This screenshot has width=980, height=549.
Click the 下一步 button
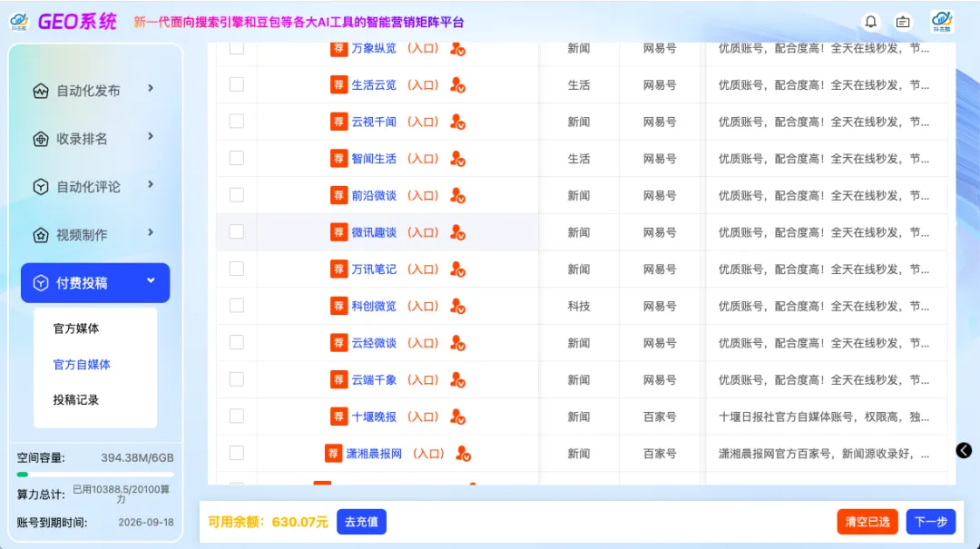point(931,522)
